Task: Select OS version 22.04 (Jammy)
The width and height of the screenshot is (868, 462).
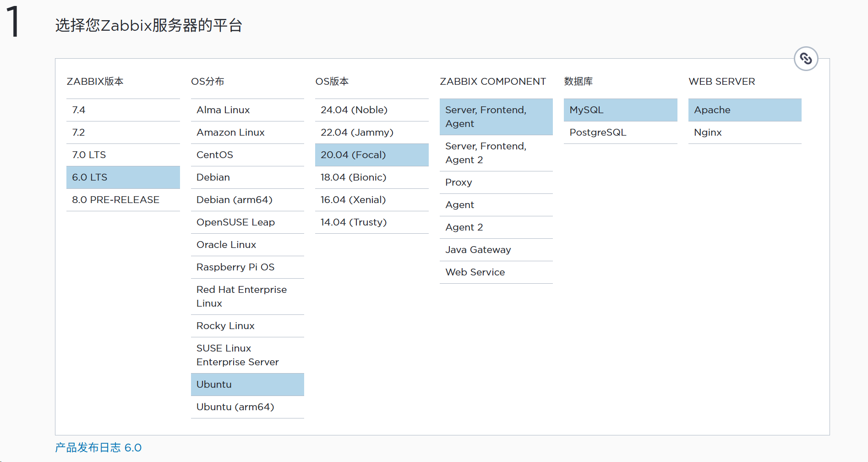Action: [x=371, y=132]
